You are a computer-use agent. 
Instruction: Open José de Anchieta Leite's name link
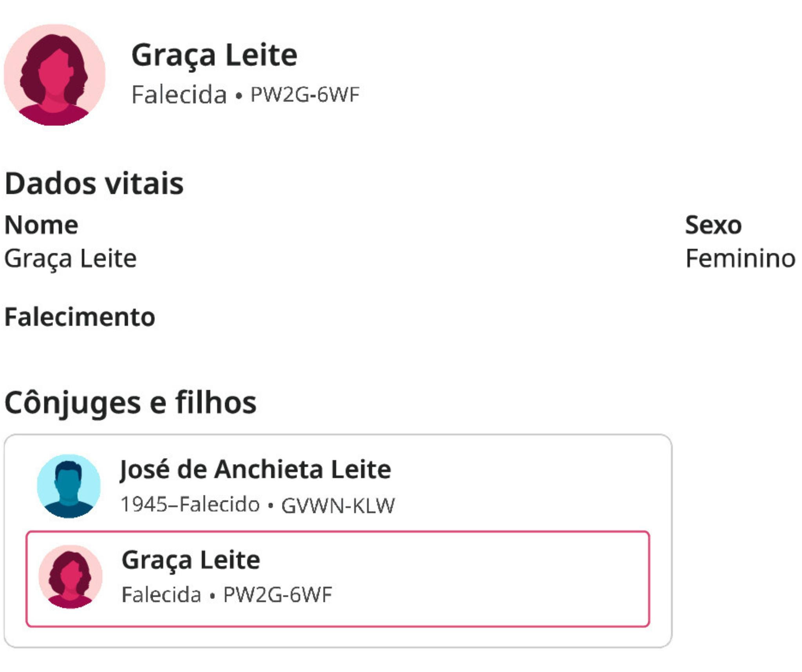pos(255,469)
